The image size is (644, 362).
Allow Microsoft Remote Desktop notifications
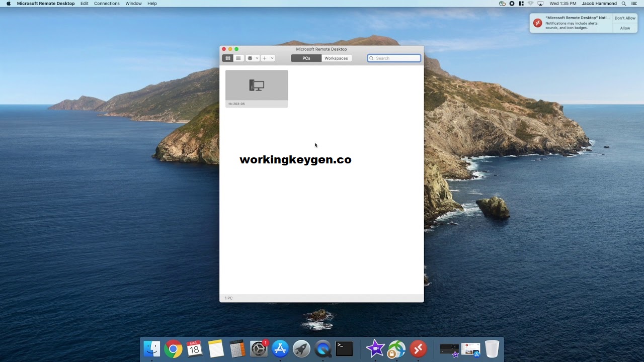pos(624,28)
